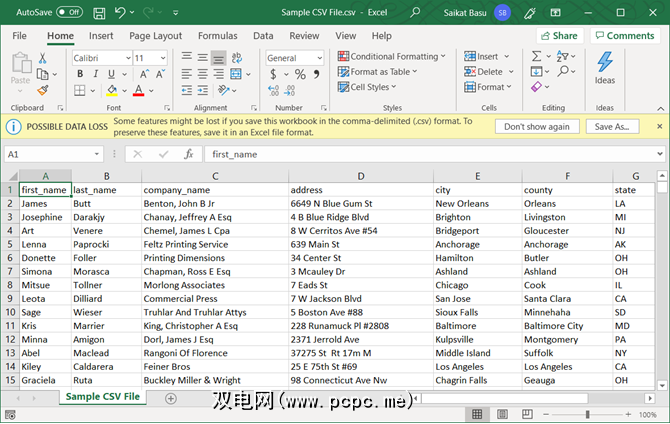Screen dimensions: 670x424
Task: Open the Formulas ribbon tab
Action: coord(217,36)
